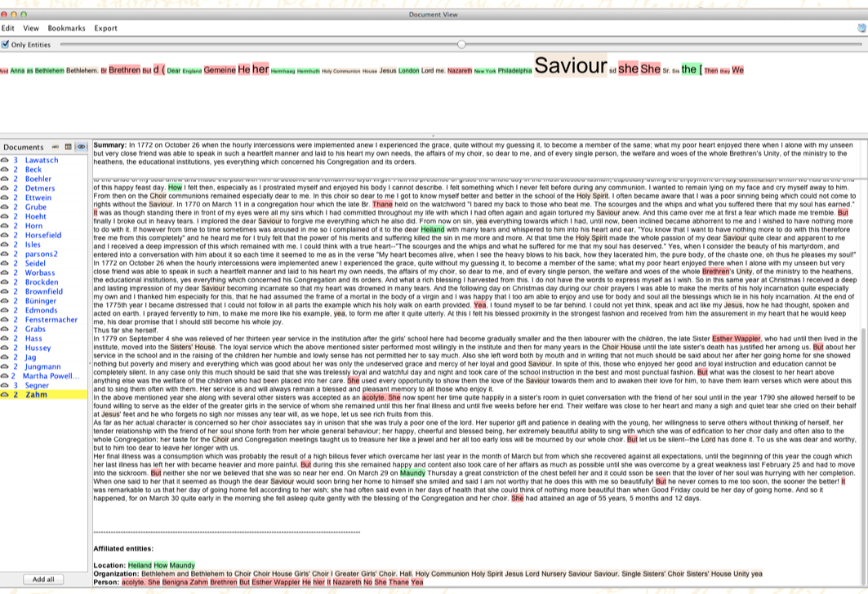The height and width of the screenshot is (594, 868).
Task: Open the Export menu
Action: coord(105,28)
